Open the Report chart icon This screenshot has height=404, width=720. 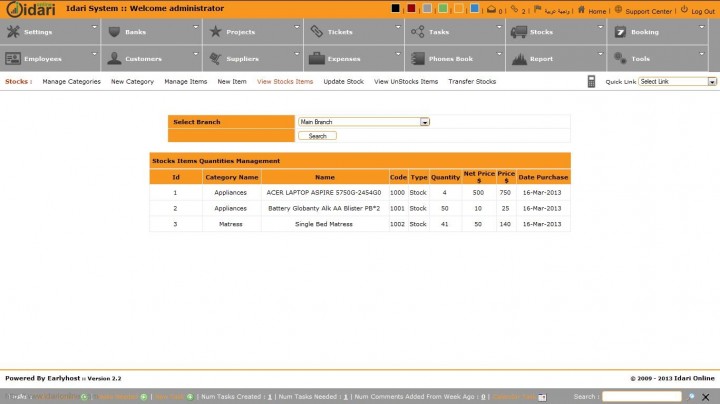[x=519, y=59]
